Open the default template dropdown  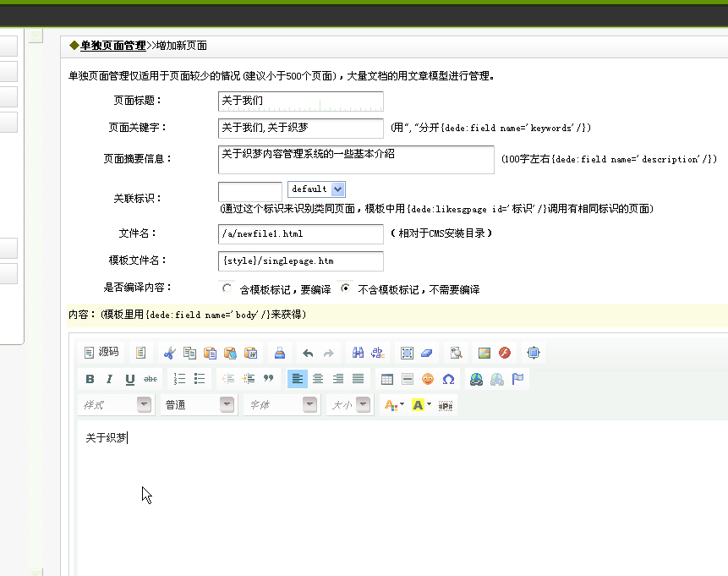pyautogui.click(x=316, y=189)
